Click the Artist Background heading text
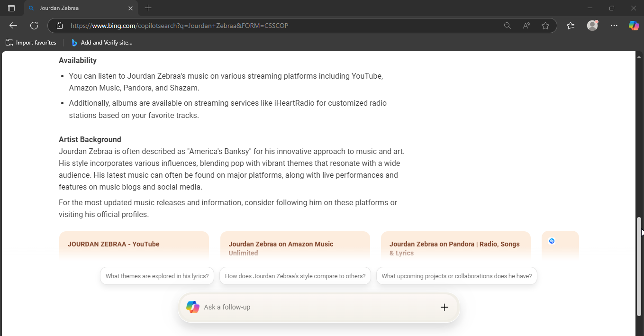This screenshot has width=644, height=336. pos(90,139)
